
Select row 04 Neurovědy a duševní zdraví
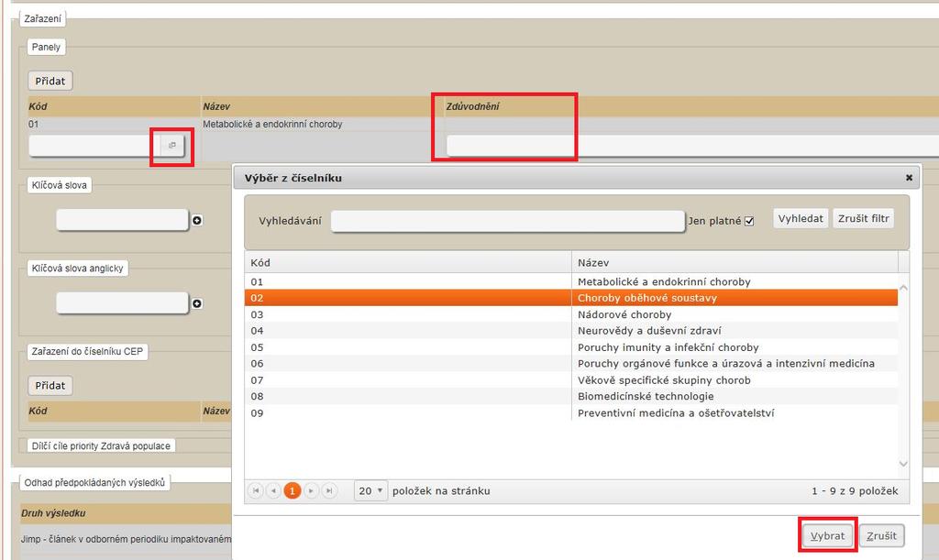(571, 331)
